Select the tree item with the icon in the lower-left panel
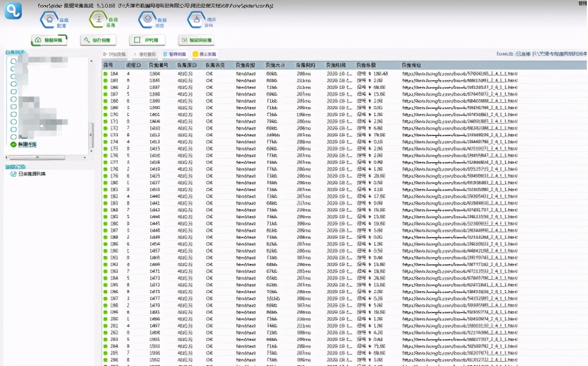Image resolution: width=588 pixels, height=366 pixels. click(28, 174)
